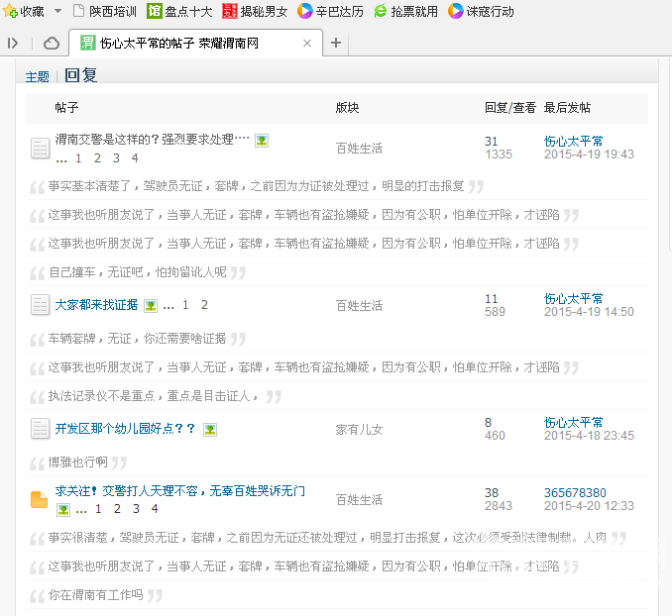
Task: Go to page 4 of 渭南交警 post
Action: click(135, 158)
